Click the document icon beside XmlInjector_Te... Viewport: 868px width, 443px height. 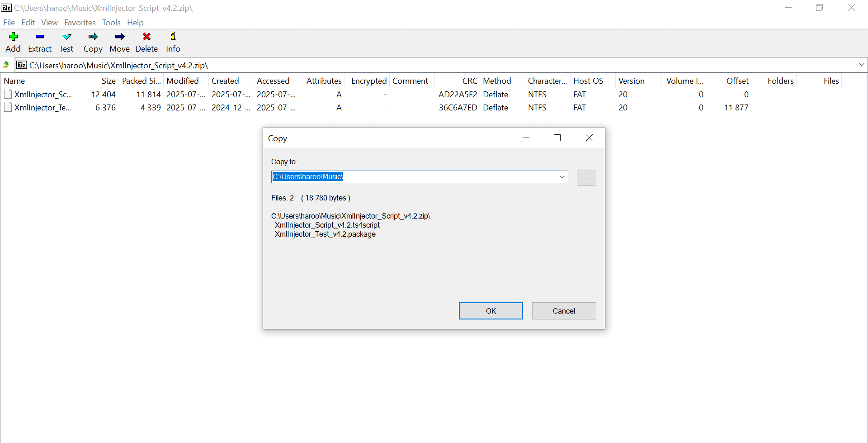coord(8,107)
